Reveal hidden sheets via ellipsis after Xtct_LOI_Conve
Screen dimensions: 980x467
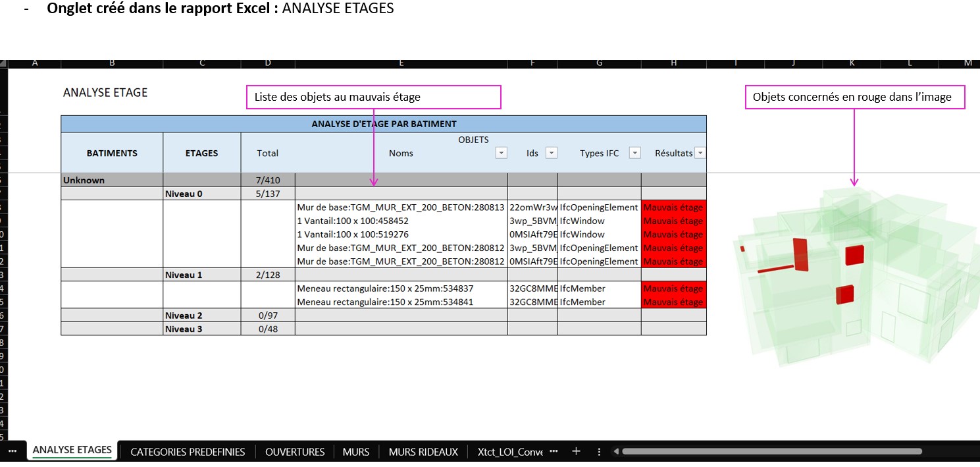[x=554, y=451]
